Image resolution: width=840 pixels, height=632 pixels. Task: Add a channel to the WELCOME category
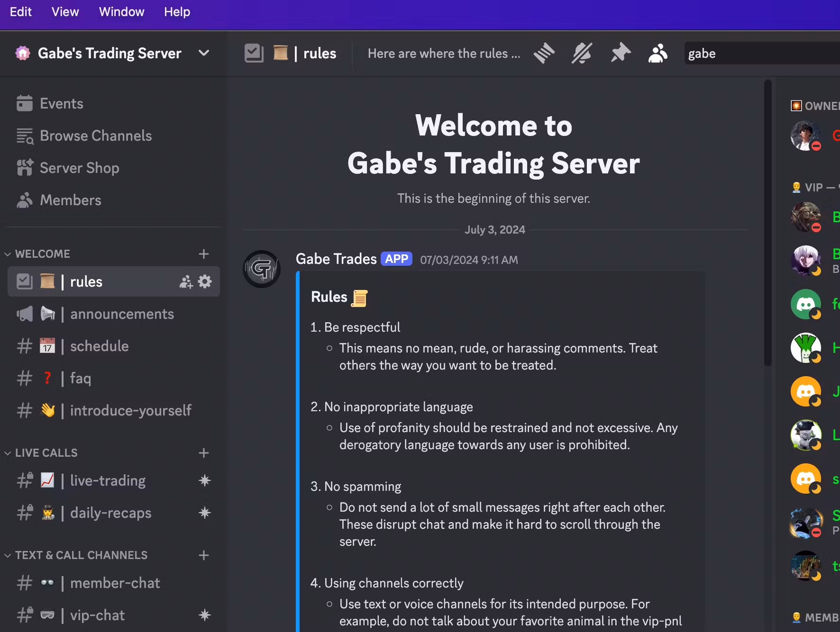[204, 254]
